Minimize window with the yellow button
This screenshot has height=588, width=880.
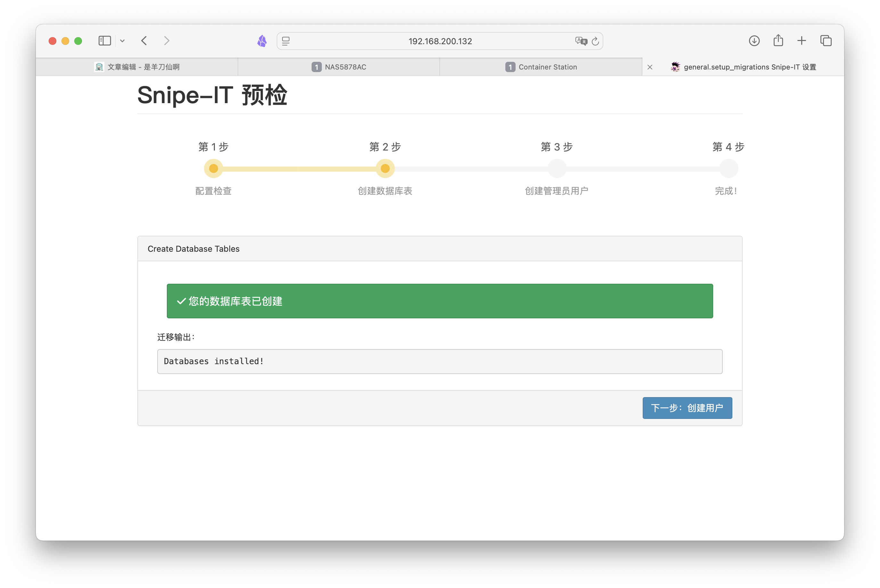(x=65, y=41)
